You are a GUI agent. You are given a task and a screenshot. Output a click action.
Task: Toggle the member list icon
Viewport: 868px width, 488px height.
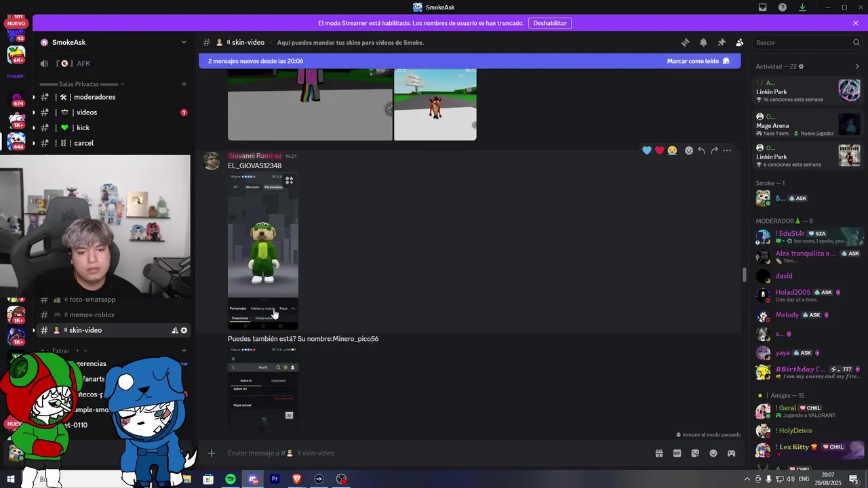click(740, 42)
